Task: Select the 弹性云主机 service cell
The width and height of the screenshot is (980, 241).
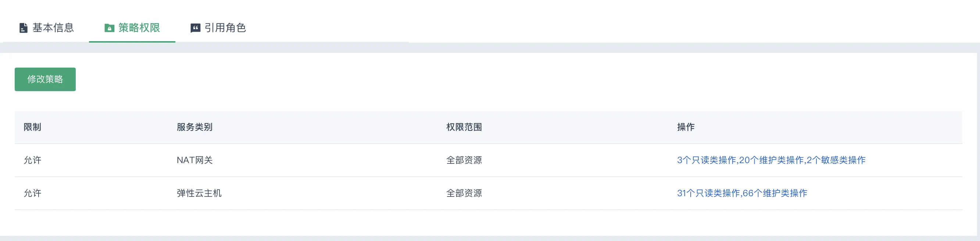Action: click(x=199, y=193)
